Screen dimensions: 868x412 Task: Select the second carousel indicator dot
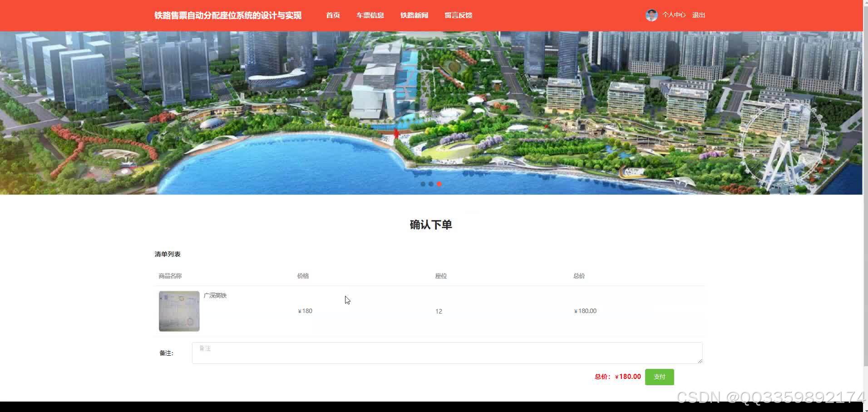coord(431,184)
